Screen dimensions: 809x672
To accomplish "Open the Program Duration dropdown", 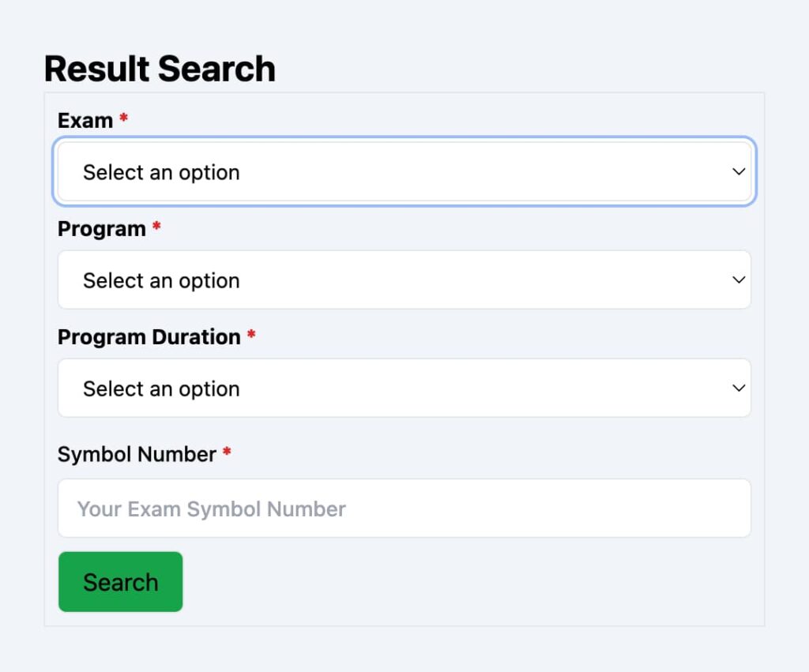I will (x=404, y=388).
